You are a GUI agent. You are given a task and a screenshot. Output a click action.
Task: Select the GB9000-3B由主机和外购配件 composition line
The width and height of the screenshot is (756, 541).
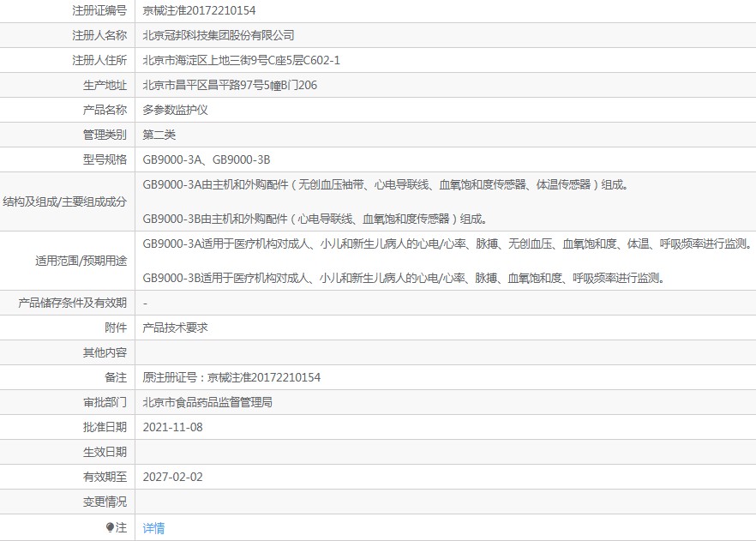315,219
